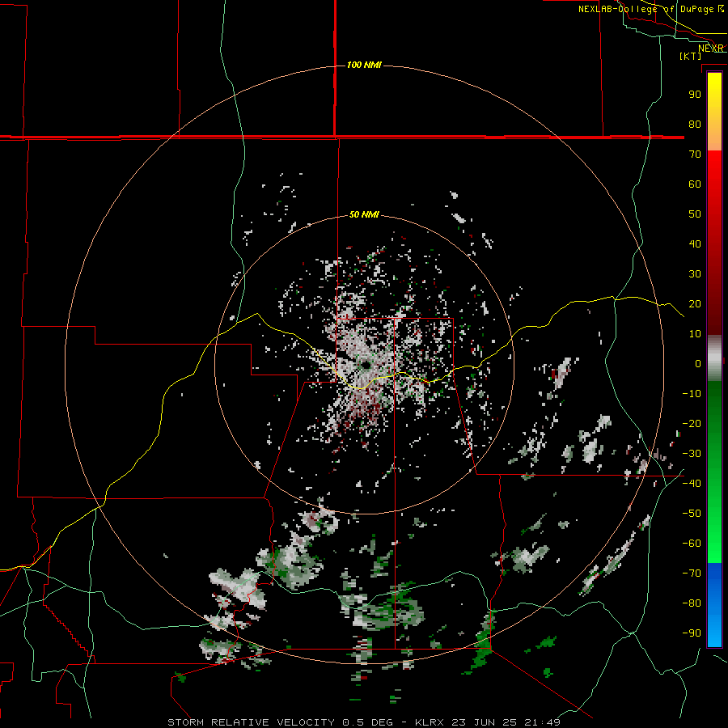Click the -40 value on velocity scale
Image resolution: width=728 pixels, height=728 pixels.
[692, 484]
